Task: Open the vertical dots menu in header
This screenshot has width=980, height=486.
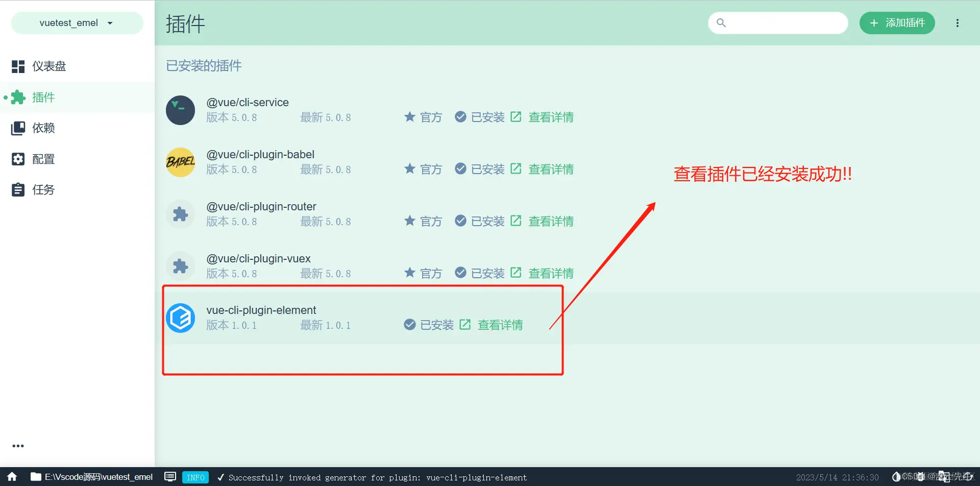Action: pyautogui.click(x=958, y=23)
